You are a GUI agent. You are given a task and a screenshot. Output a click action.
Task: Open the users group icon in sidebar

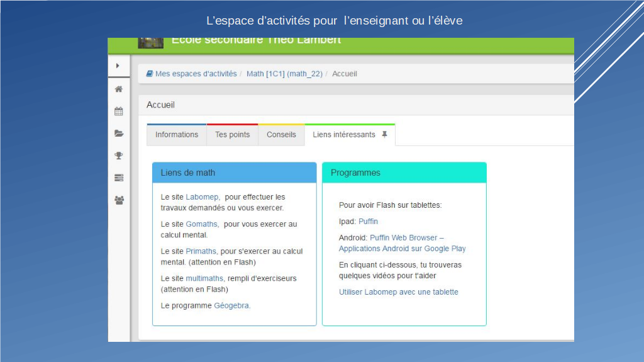tap(119, 200)
